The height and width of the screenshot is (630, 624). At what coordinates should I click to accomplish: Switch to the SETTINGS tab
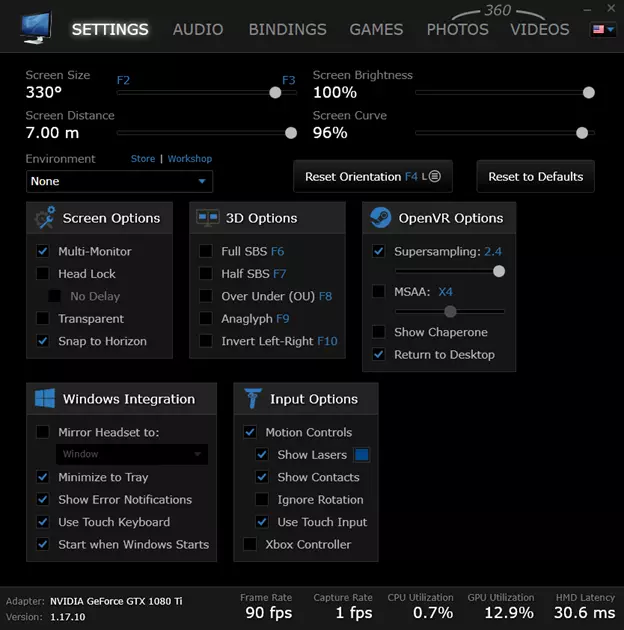point(110,29)
